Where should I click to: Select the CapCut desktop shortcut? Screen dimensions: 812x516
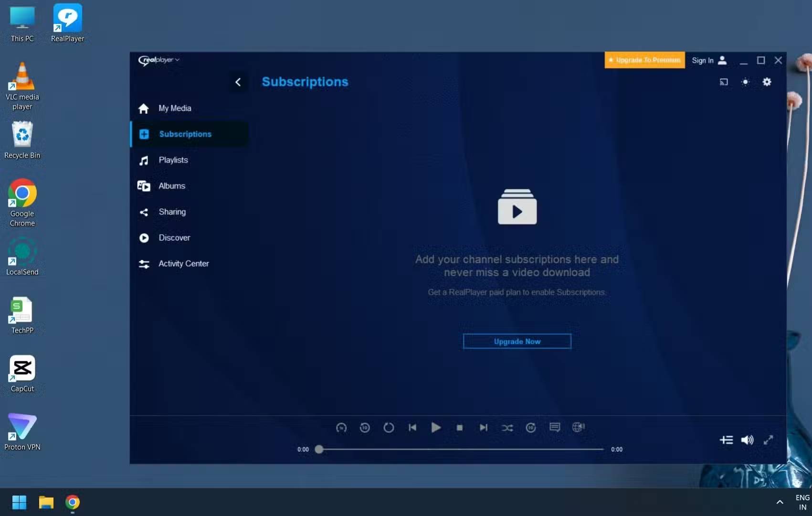coord(22,374)
